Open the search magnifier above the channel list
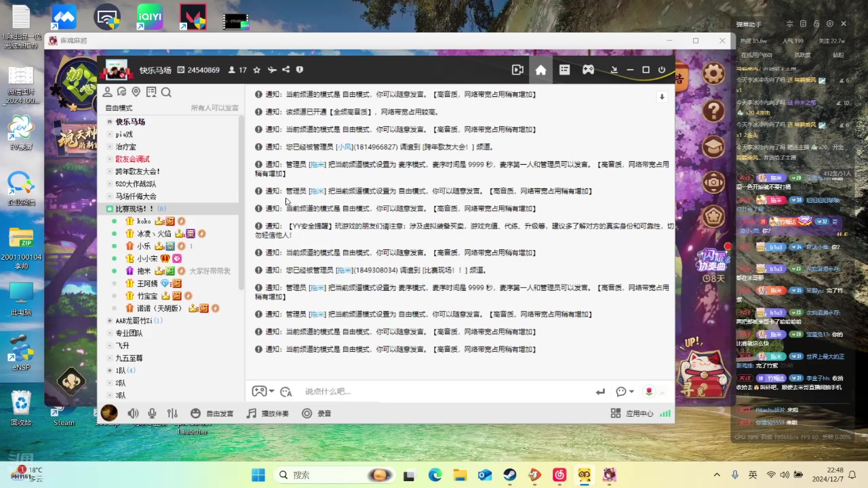This screenshot has height=488, width=868. pyautogui.click(x=166, y=92)
